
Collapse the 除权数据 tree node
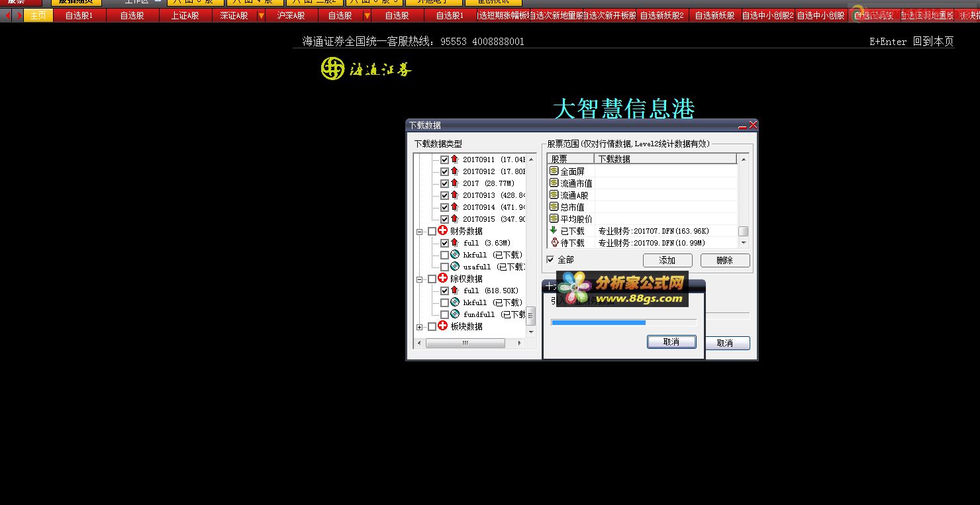tap(419, 279)
